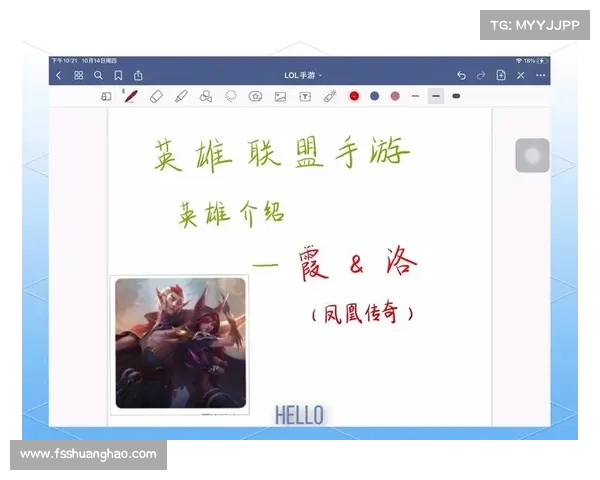Expand the LOL手游 notebook title dropdown
The width and height of the screenshot is (600, 480).
pos(303,75)
